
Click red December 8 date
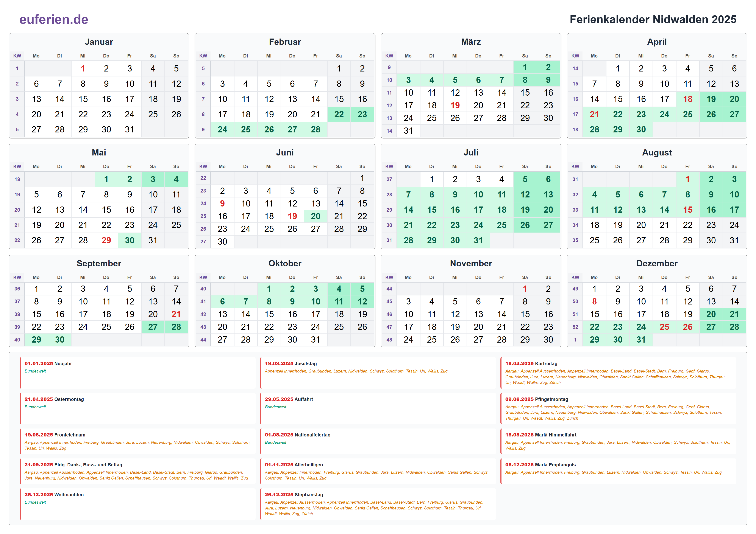coord(594,301)
